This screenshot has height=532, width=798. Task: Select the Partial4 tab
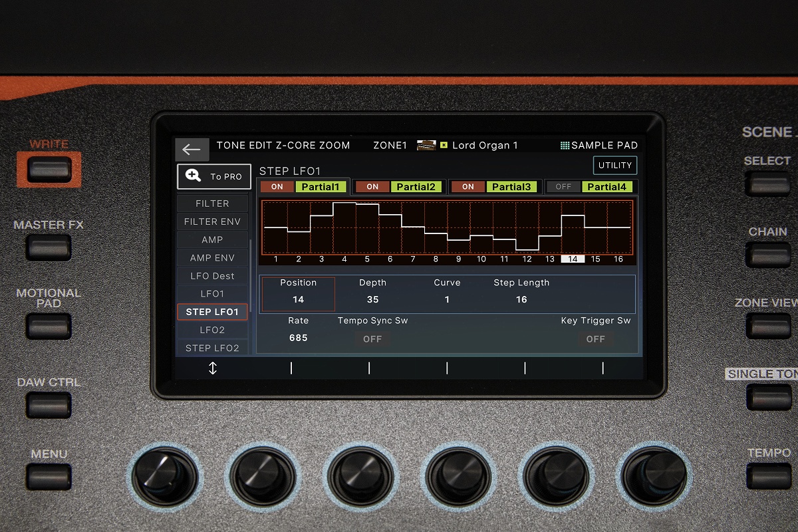click(607, 187)
